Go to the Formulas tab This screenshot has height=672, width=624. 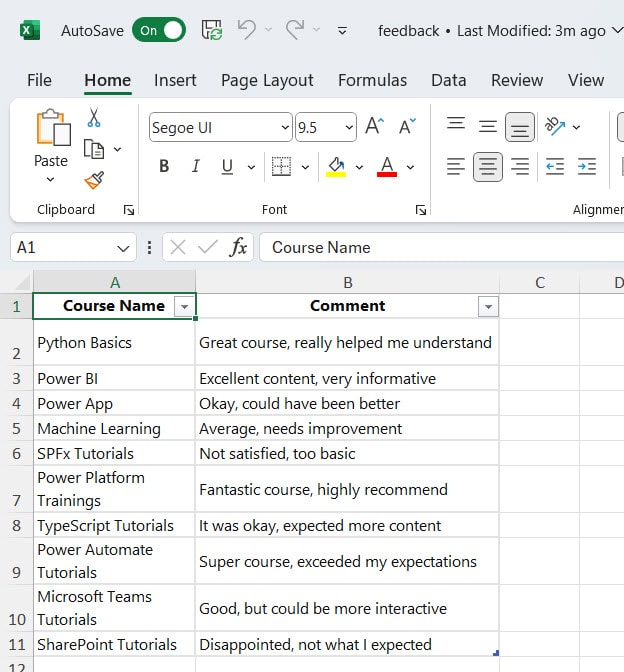click(x=372, y=80)
